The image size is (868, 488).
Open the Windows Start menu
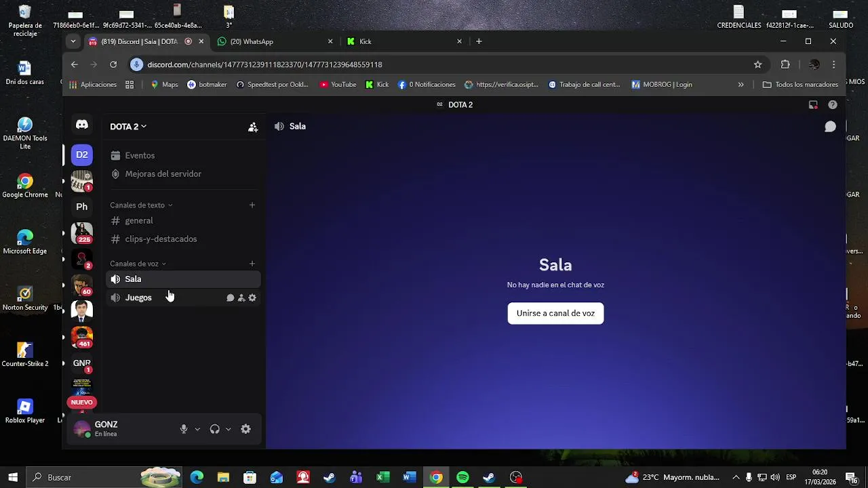[x=13, y=477]
